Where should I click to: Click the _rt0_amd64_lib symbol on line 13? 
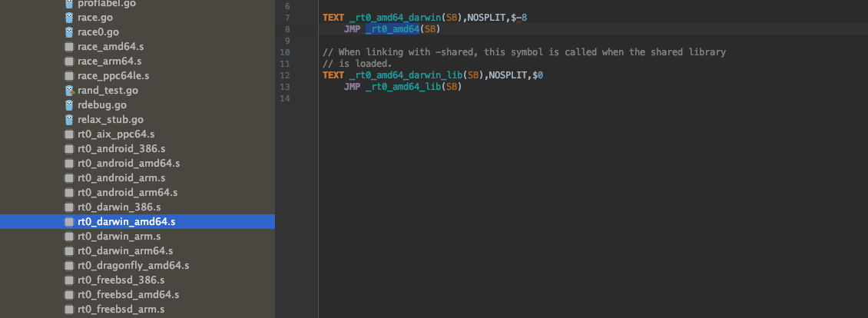click(x=403, y=87)
